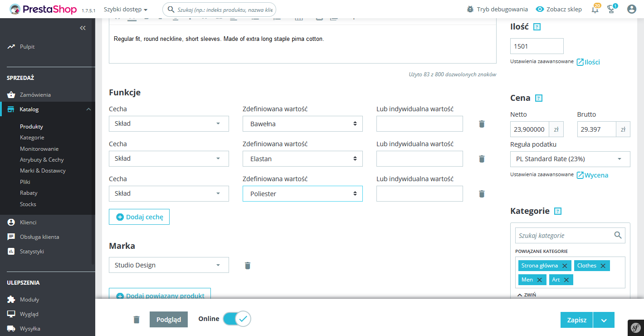Click inside the 1501 quantity field
The height and width of the screenshot is (336, 644).
pyautogui.click(x=537, y=46)
